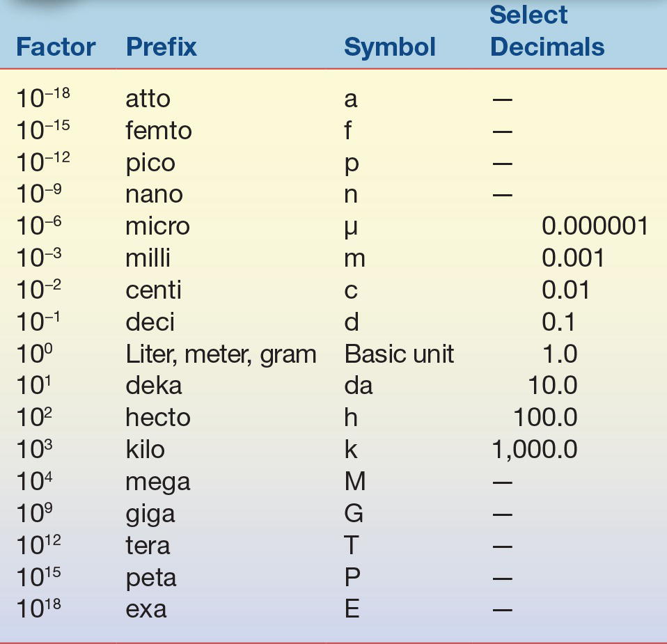Click the µ symbol for micro
Viewport: 667px width, 644px height.
[351, 228]
